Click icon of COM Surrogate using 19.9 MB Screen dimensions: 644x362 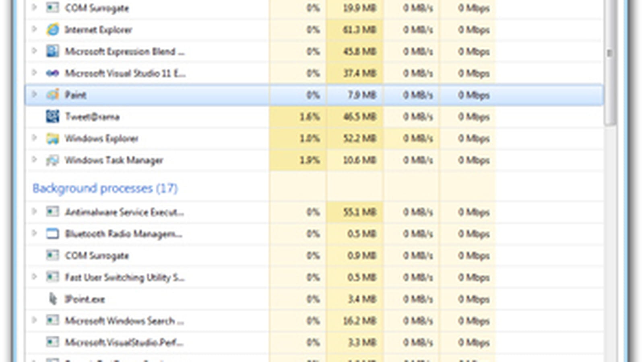(52, 8)
